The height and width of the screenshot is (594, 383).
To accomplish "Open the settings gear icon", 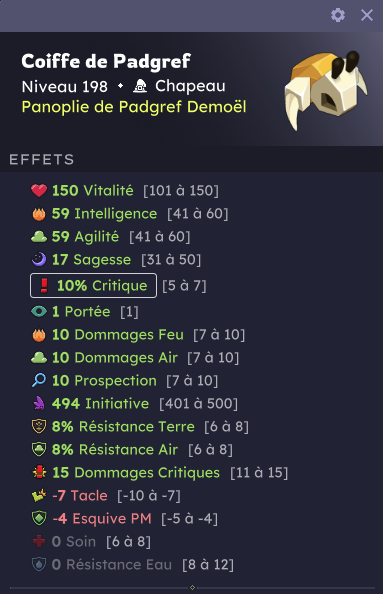I will 338,15.
